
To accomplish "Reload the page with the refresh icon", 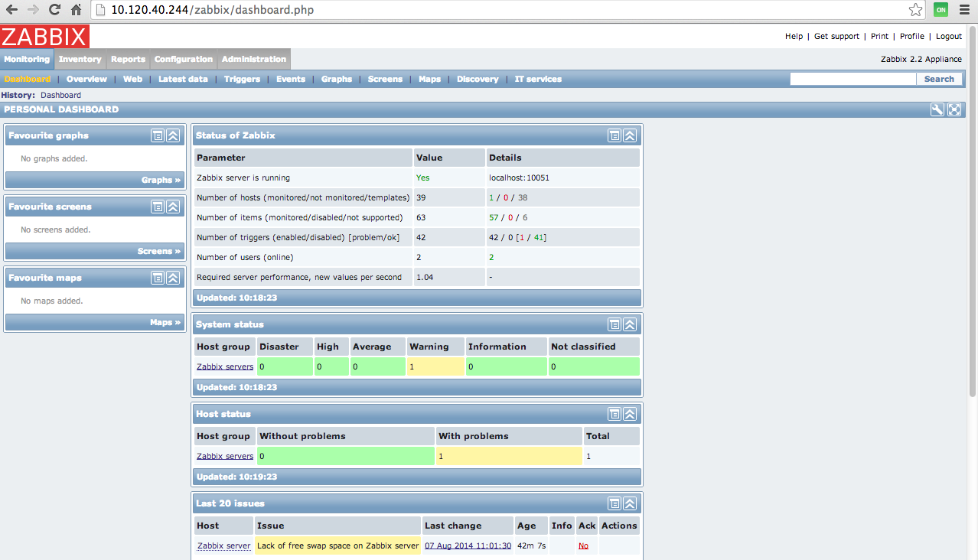I will coord(54,10).
